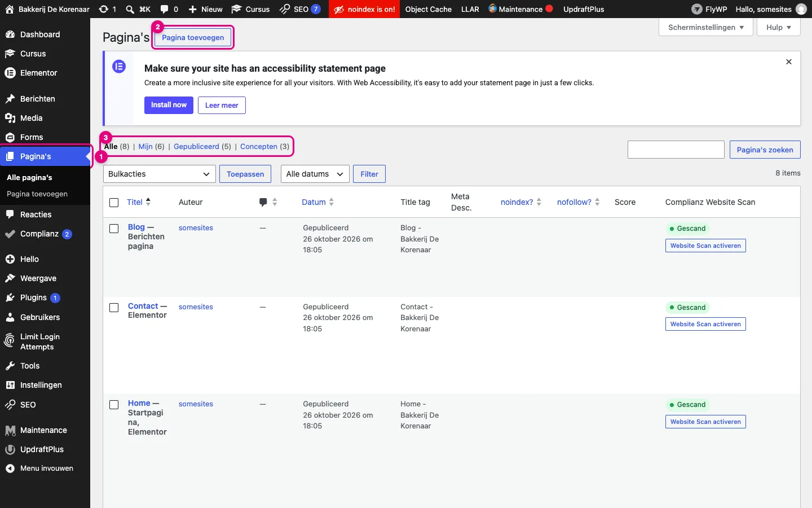
Task: Click the Gebruikers user icon
Action: coord(10,317)
